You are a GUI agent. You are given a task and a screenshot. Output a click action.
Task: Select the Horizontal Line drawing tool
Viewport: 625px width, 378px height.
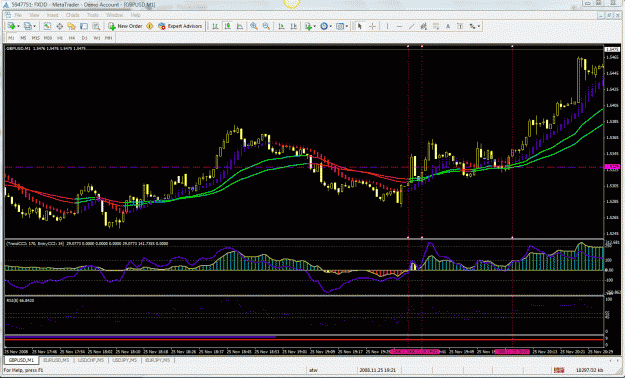click(x=399, y=26)
